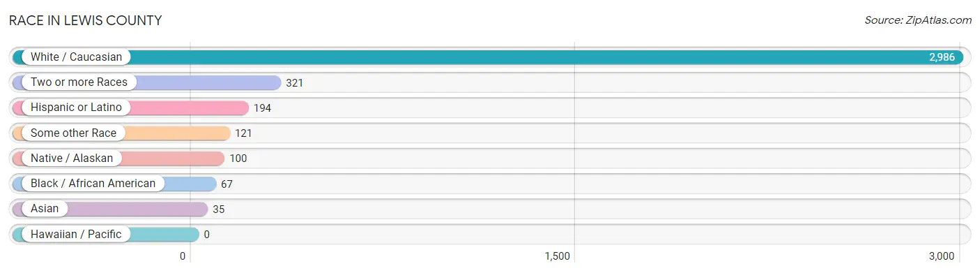Click the 3,000 axis tick label
This screenshot has height=273, width=980.
coord(942,256)
